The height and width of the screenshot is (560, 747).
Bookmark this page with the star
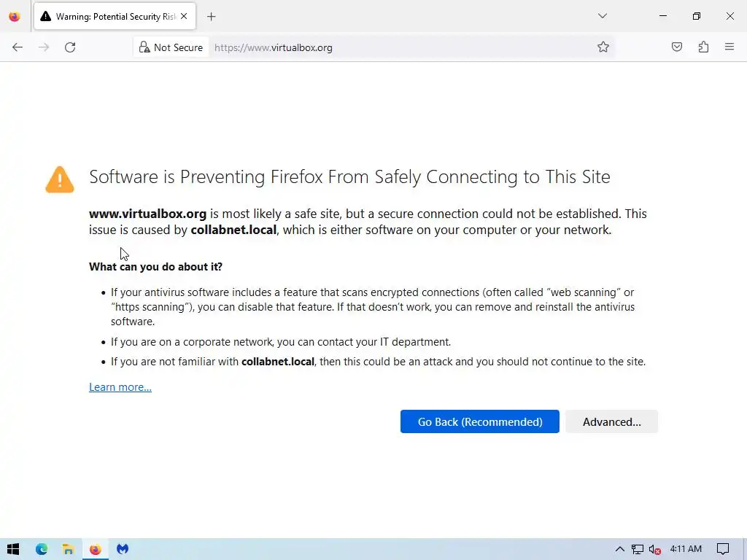pos(603,47)
